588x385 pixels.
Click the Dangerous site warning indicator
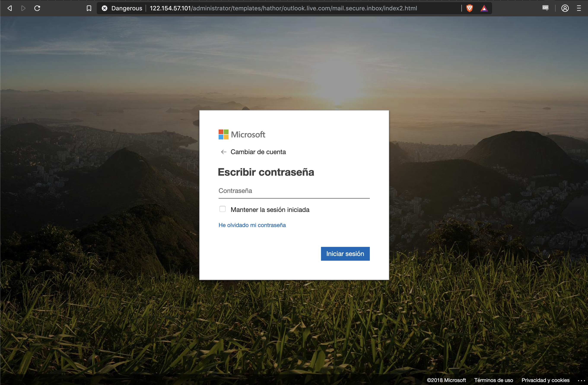(122, 8)
